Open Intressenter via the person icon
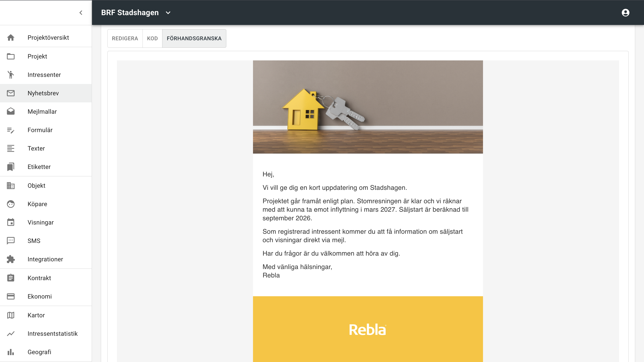 tap(11, 75)
